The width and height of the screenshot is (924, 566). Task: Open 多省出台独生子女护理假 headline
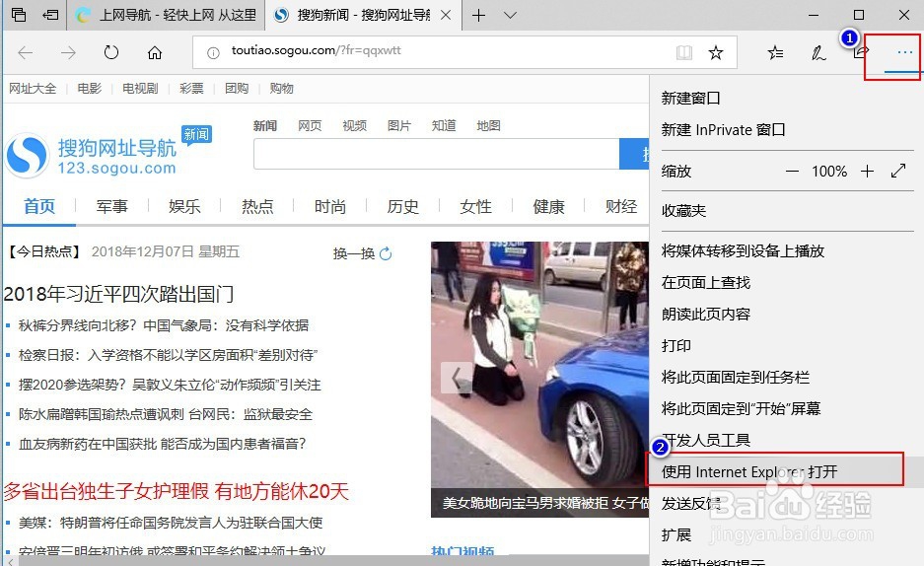[x=177, y=491]
